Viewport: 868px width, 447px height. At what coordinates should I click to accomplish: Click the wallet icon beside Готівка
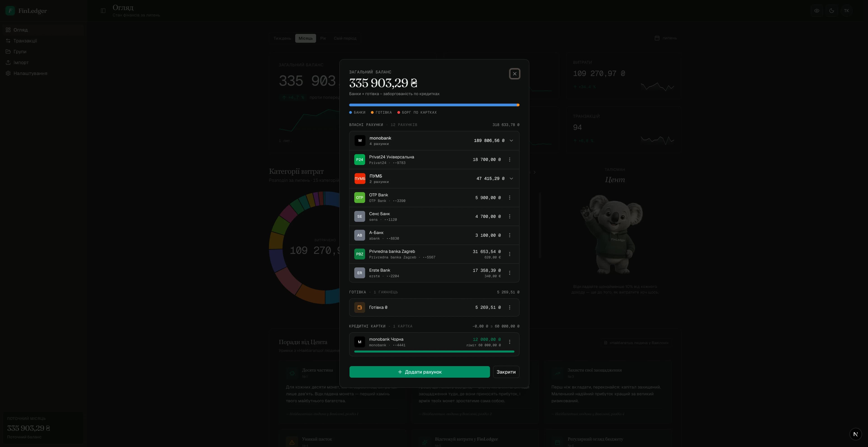pyautogui.click(x=360, y=307)
